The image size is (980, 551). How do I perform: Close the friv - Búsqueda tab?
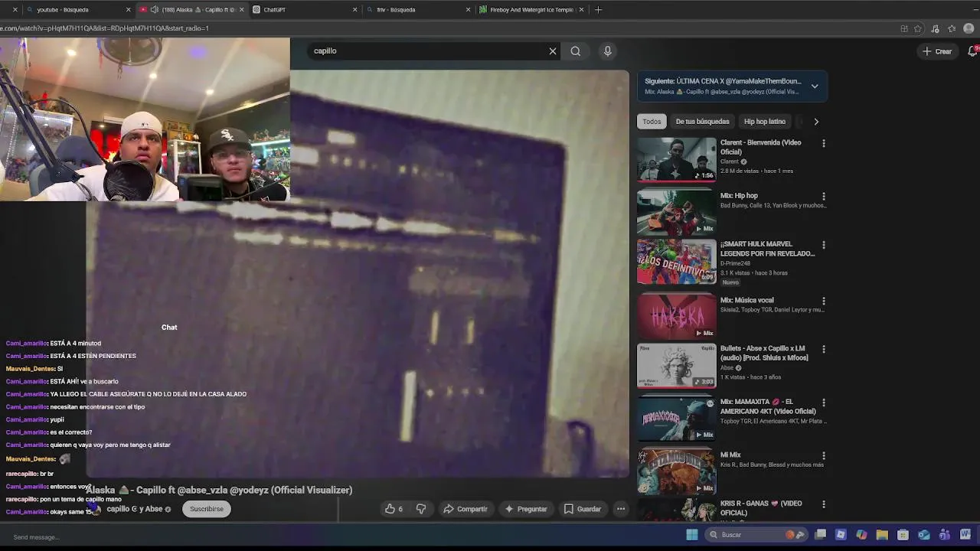[469, 10]
